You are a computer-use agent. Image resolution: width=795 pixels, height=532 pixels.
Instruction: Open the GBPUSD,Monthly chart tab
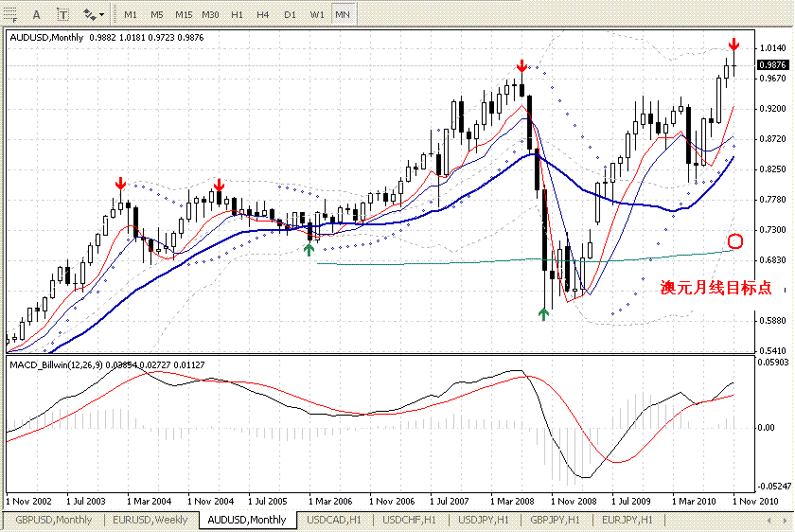[53, 520]
